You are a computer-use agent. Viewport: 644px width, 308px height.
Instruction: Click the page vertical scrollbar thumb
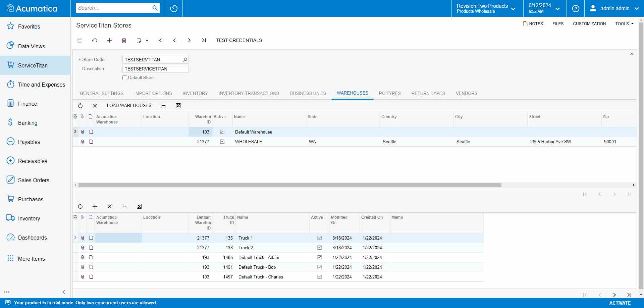pyautogui.click(x=641, y=156)
